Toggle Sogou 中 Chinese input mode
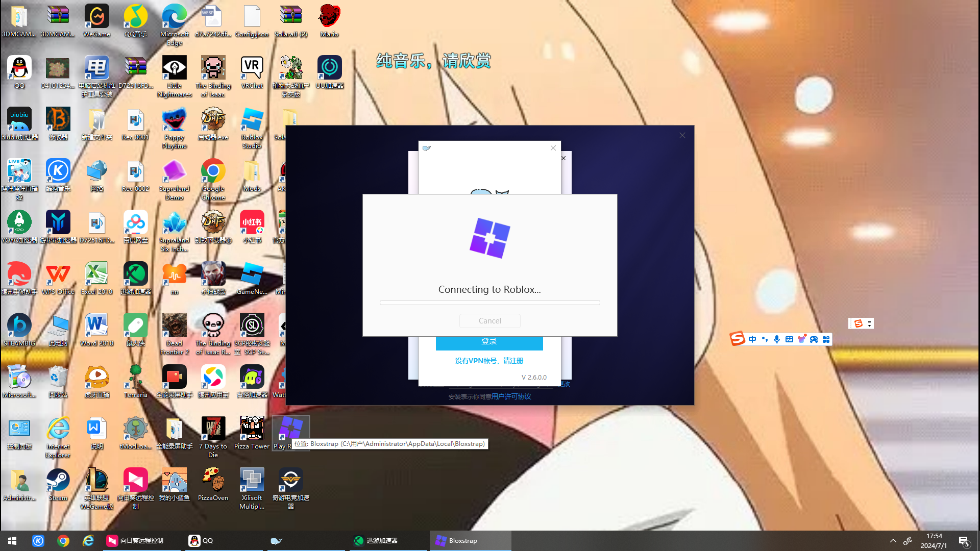 pyautogui.click(x=752, y=339)
